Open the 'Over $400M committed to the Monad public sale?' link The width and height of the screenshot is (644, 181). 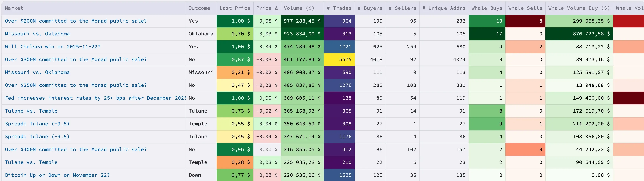click(76, 149)
